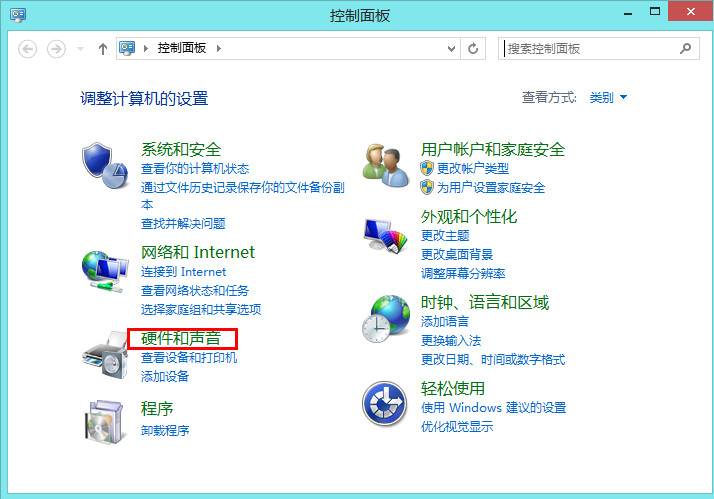The image size is (714, 499).
Task: Click the control panel icon in address bar
Action: pos(127,48)
